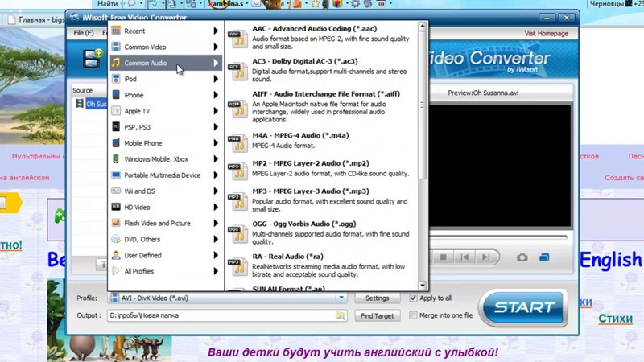This screenshot has height=362, width=644.
Task: Click the START conversion button
Action: click(524, 307)
